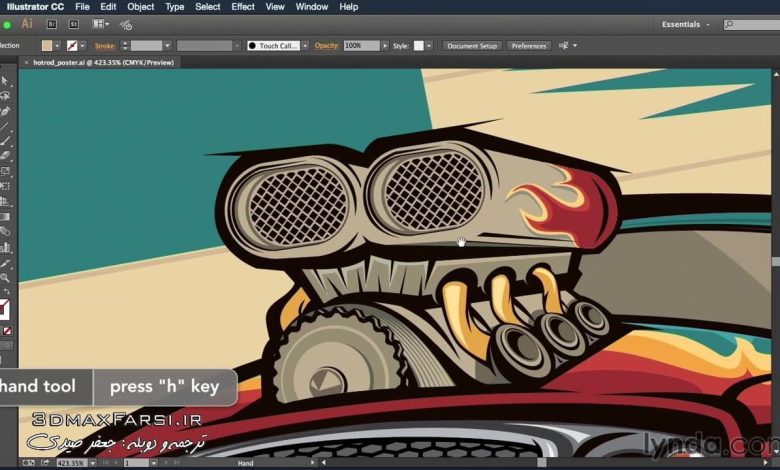Open the graphic Style dropdown
The width and height of the screenshot is (780, 470).
click(429, 46)
